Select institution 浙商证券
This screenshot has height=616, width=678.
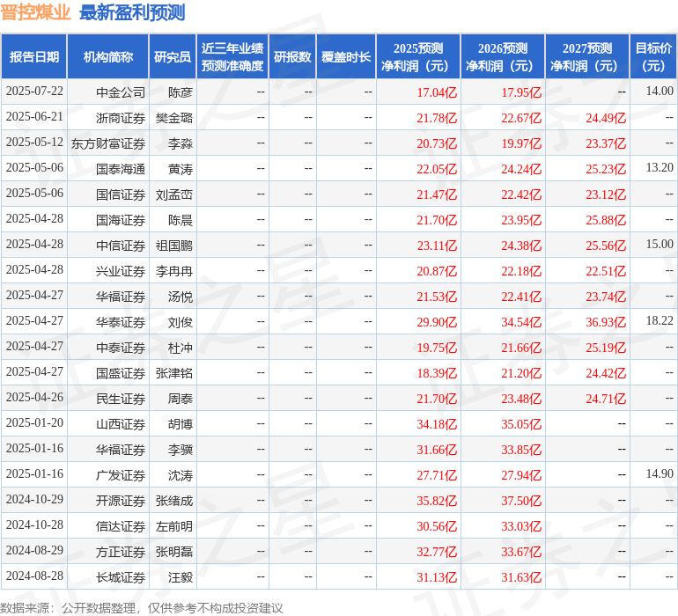tap(121, 118)
